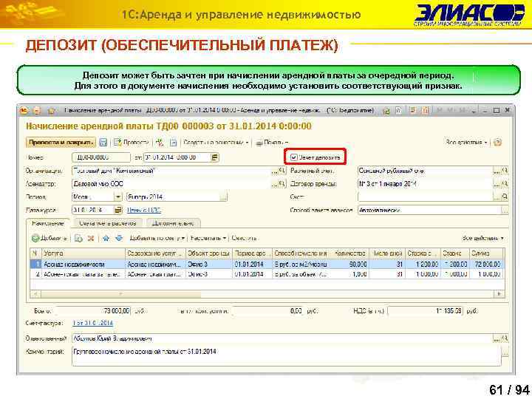Switch to the Начисление tab
The image size is (532, 399).
pyautogui.click(x=48, y=223)
